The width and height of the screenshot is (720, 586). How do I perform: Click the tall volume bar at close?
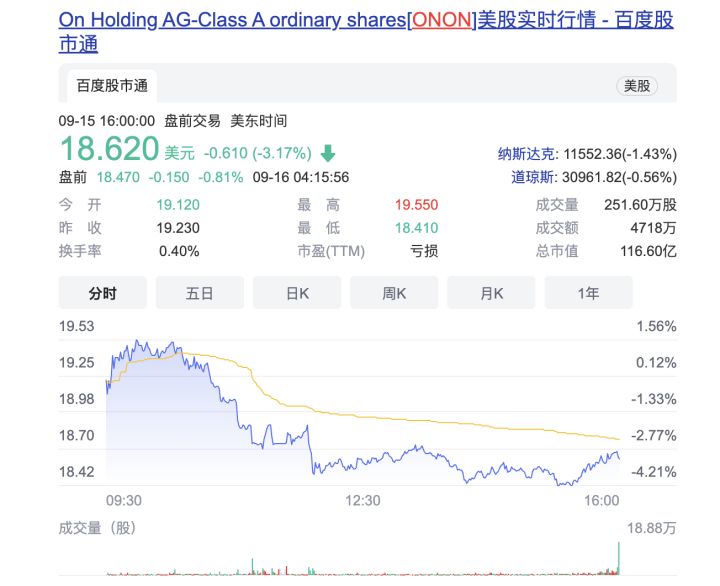620,558
